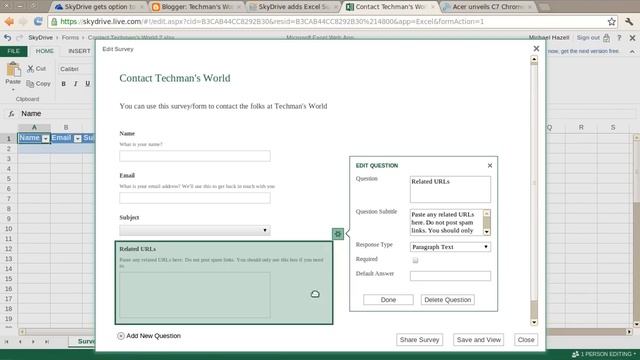Open the Email column filter dropdown

[78, 139]
